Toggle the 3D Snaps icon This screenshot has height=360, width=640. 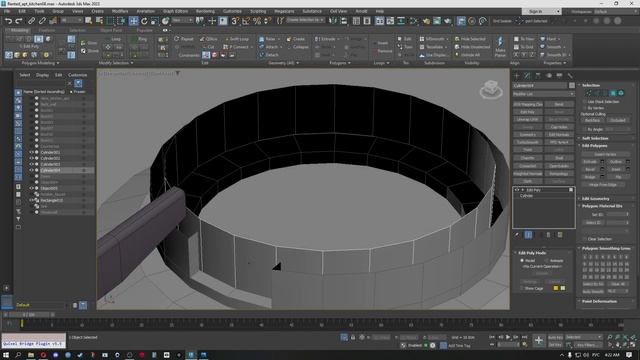point(235,20)
